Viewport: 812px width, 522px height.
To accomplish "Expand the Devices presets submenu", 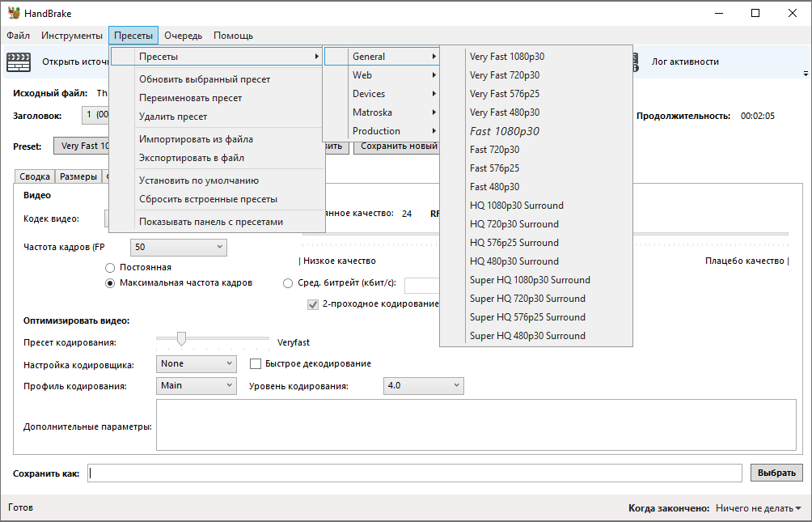I will coord(383,94).
